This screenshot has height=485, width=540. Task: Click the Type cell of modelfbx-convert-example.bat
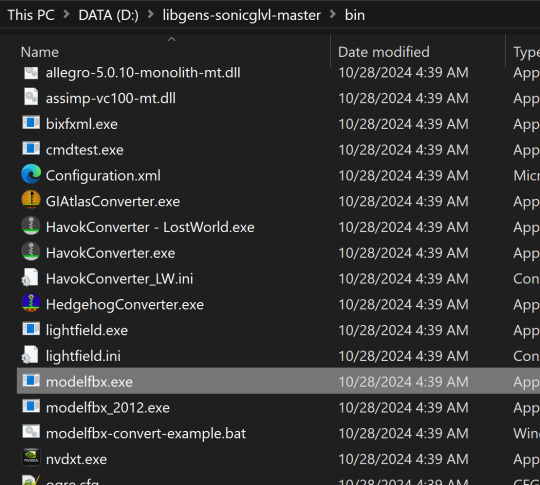526,433
